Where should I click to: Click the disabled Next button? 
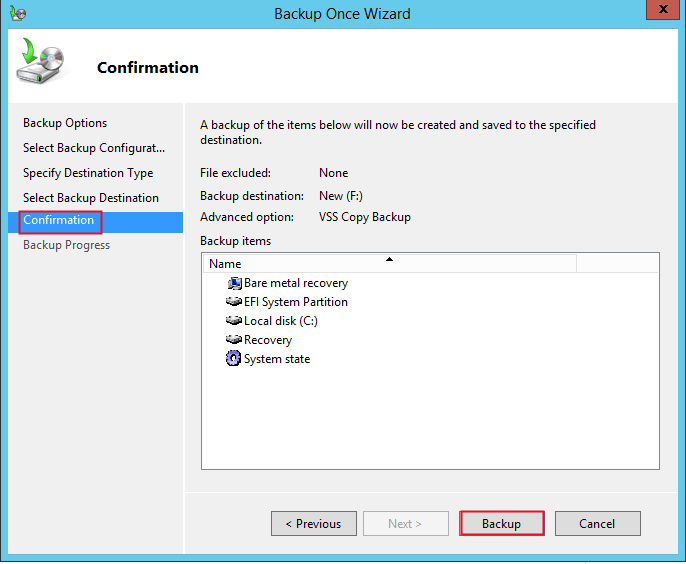[x=406, y=523]
